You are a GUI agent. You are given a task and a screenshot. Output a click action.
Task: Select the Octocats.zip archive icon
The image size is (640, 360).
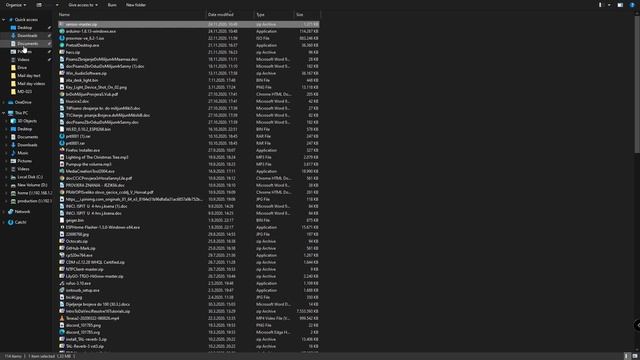click(62, 241)
